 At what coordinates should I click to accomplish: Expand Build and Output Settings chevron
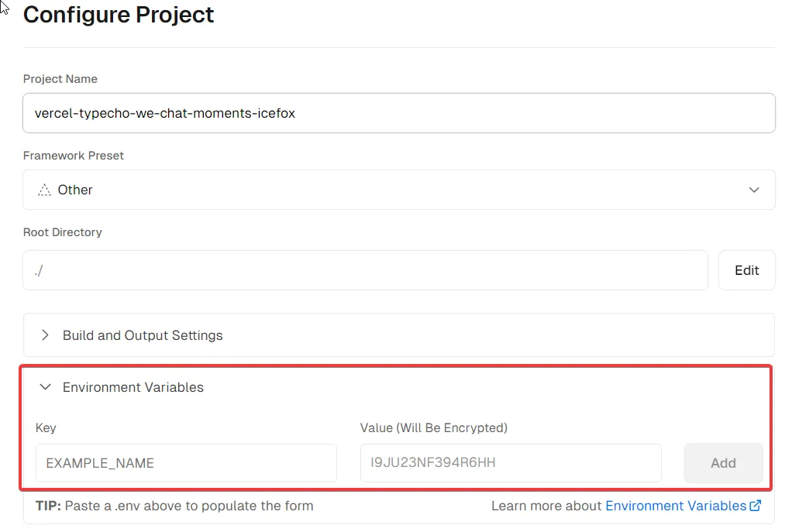click(45, 335)
